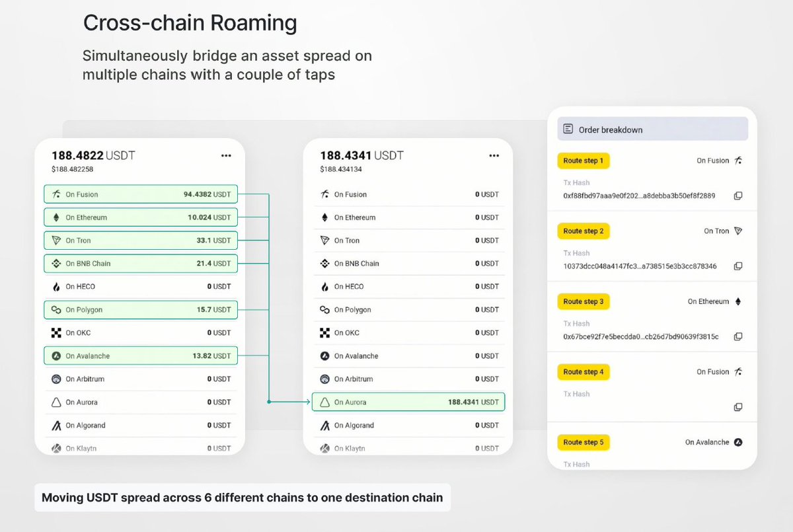Click the 188.4822 USDT total balance
The width and height of the screenshot is (793, 532).
click(x=93, y=156)
